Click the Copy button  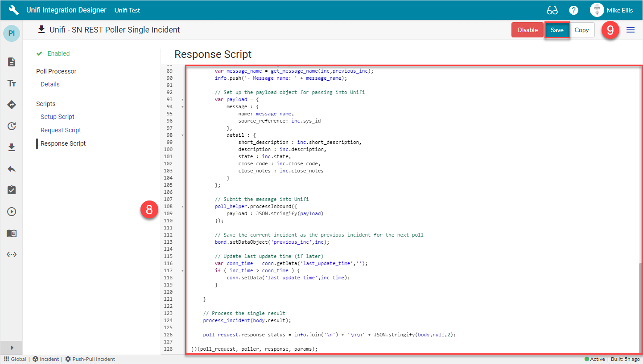coord(581,30)
